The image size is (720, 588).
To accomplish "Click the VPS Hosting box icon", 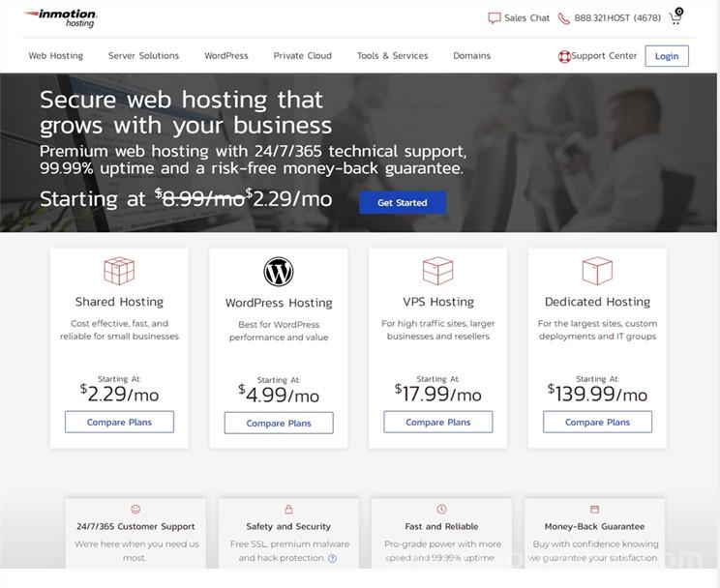I will click(437, 271).
